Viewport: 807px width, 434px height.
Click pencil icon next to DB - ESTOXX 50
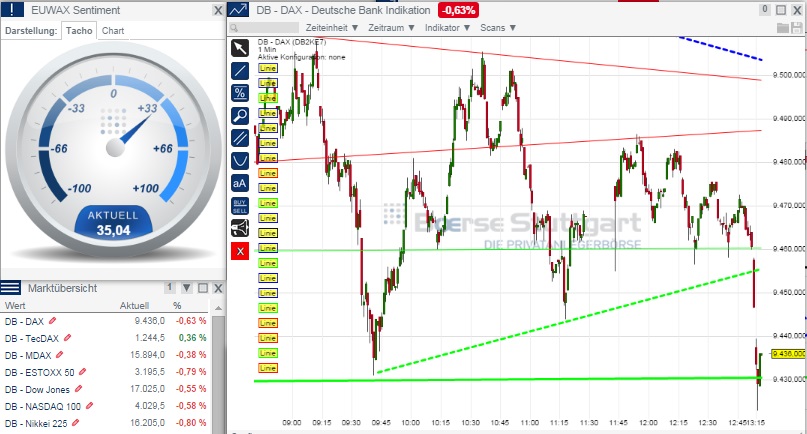[x=82, y=372]
